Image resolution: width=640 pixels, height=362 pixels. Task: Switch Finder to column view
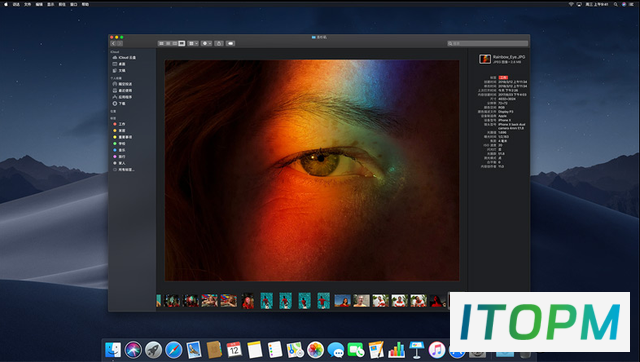tap(175, 43)
